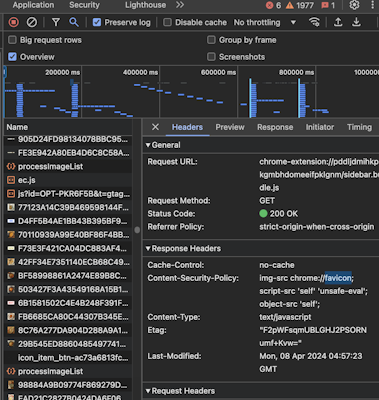Enable Disable cache checkbox

click(167, 22)
